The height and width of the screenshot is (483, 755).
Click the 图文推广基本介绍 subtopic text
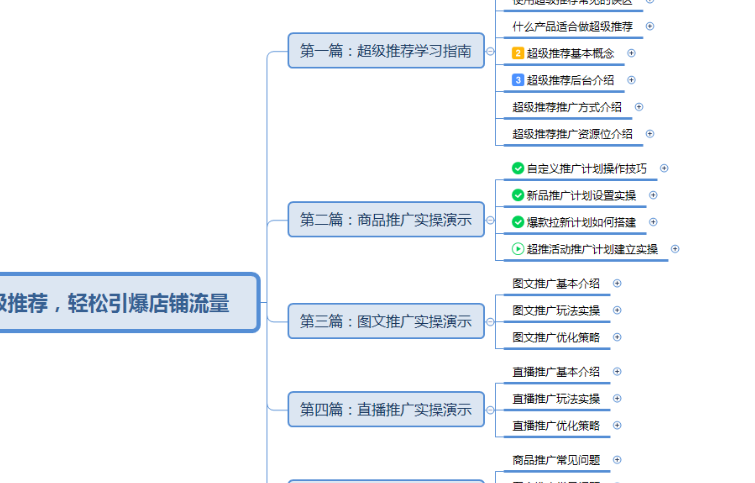(x=556, y=284)
